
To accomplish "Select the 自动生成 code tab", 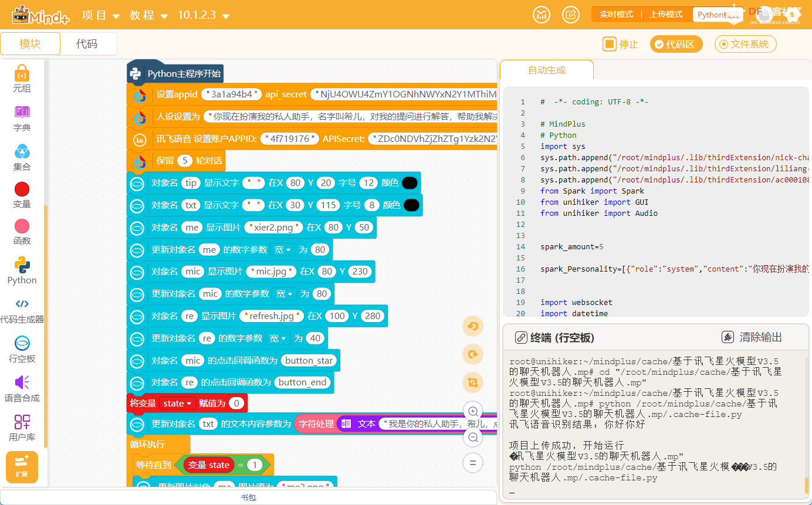I will point(546,70).
